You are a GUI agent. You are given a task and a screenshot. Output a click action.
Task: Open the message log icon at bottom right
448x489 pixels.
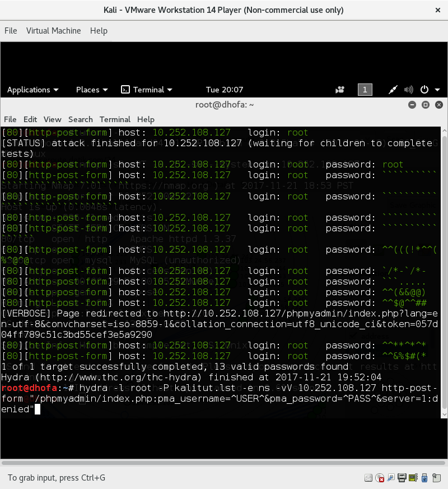(x=437, y=478)
